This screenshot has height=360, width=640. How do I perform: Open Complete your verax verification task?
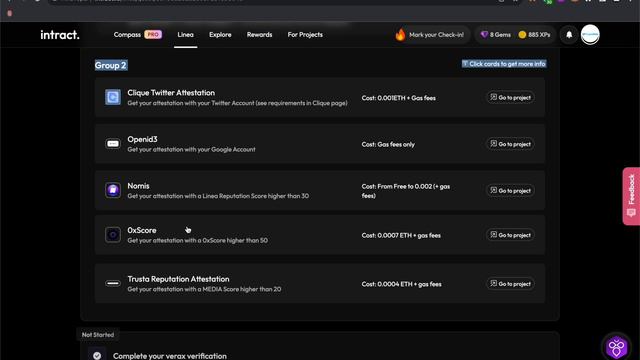pyautogui.click(x=170, y=356)
